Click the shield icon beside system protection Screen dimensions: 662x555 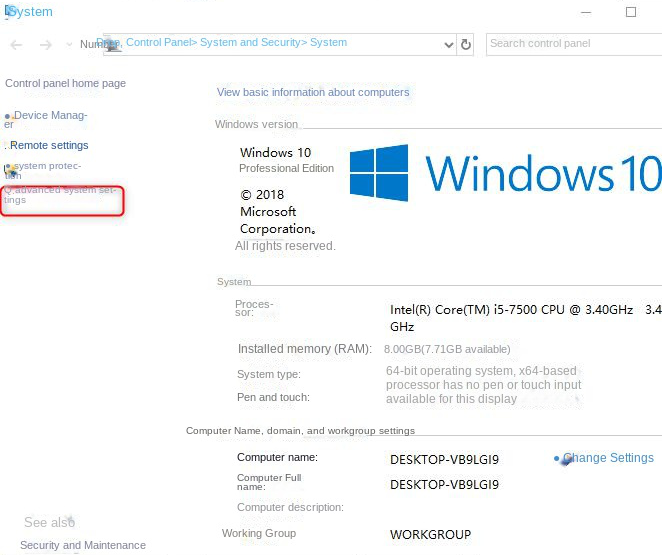[10, 171]
